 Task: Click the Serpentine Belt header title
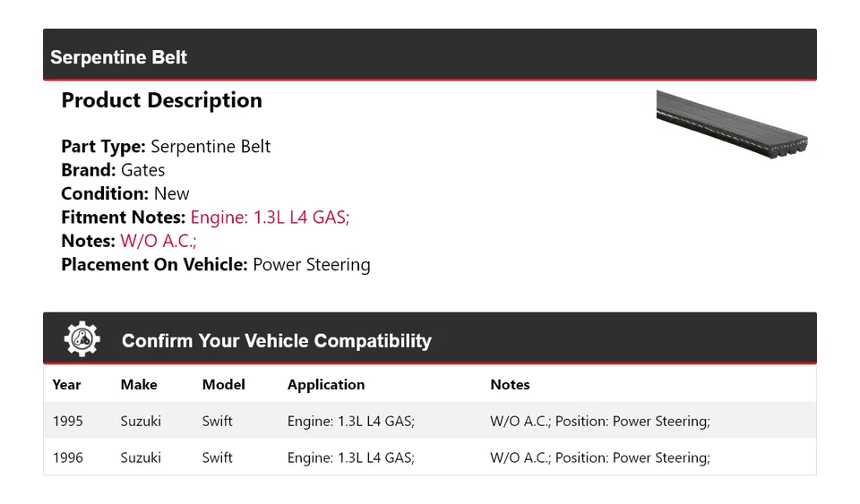(x=119, y=57)
